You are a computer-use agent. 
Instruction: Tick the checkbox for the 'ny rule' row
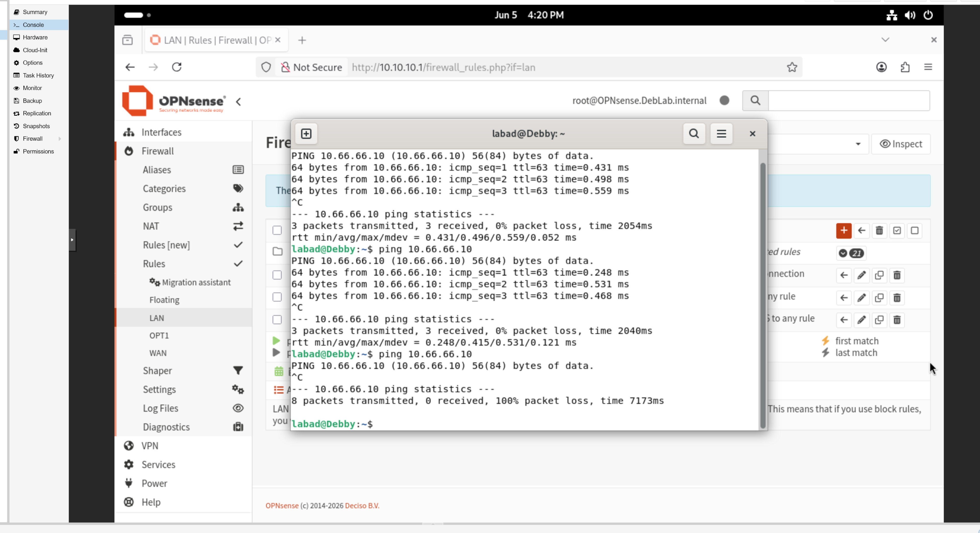[277, 297]
